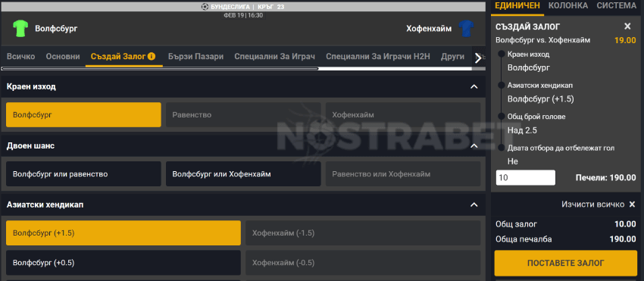Switch to the Колонка bet slip tab
Image resolution: width=644 pixels, height=281 pixels.
[568, 5]
